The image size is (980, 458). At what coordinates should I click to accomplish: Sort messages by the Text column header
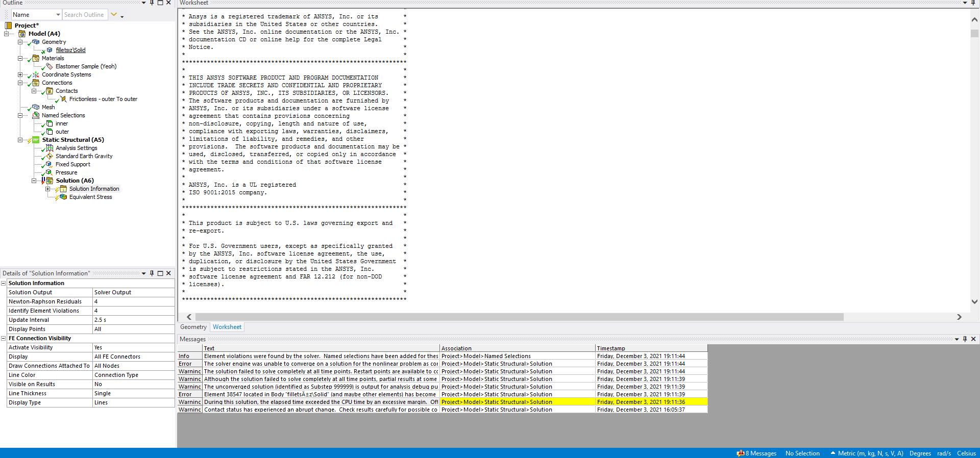(322, 348)
